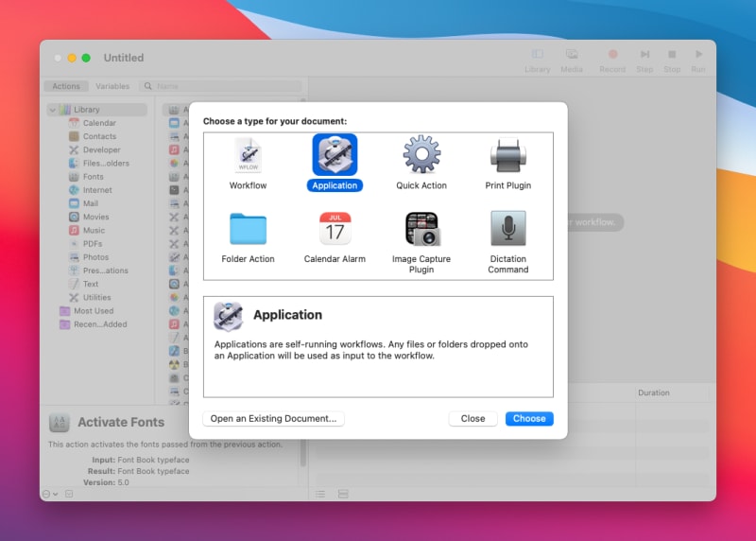Image resolution: width=756 pixels, height=541 pixels.
Task: Show log list view icon
Action: (320, 494)
